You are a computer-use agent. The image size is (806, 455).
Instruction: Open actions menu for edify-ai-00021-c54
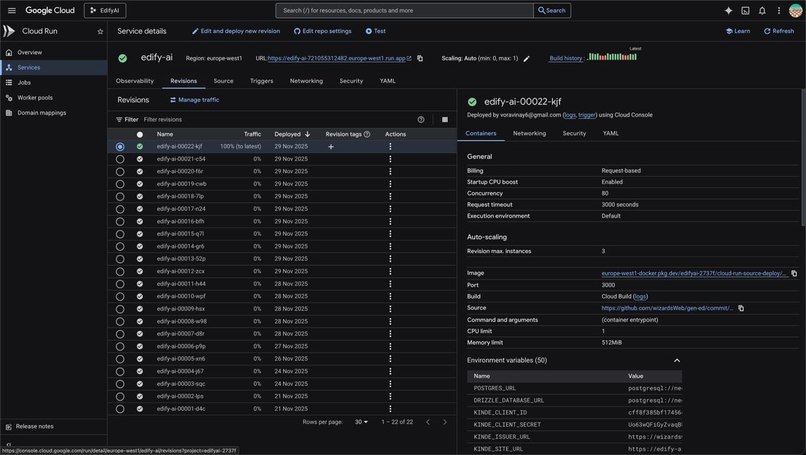click(x=390, y=159)
